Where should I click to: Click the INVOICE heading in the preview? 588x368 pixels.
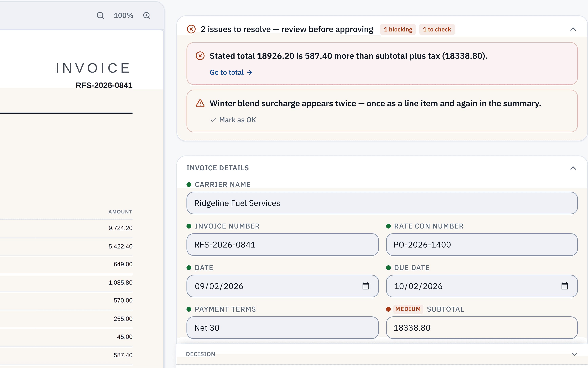pos(93,68)
